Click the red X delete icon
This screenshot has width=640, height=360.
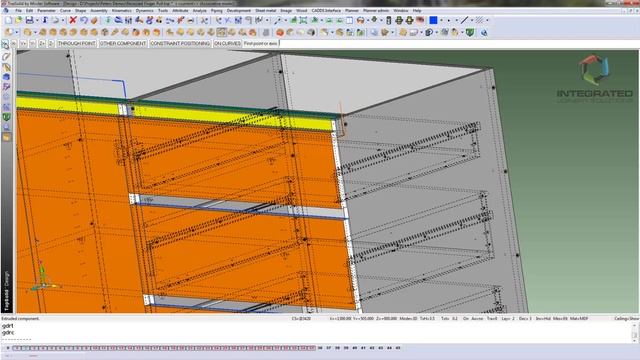tap(73, 20)
